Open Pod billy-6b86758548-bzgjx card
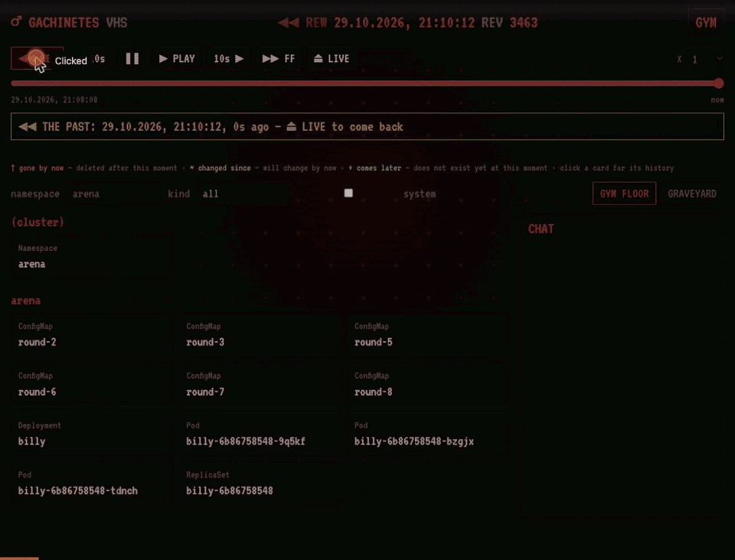The width and height of the screenshot is (735, 560). click(x=428, y=434)
